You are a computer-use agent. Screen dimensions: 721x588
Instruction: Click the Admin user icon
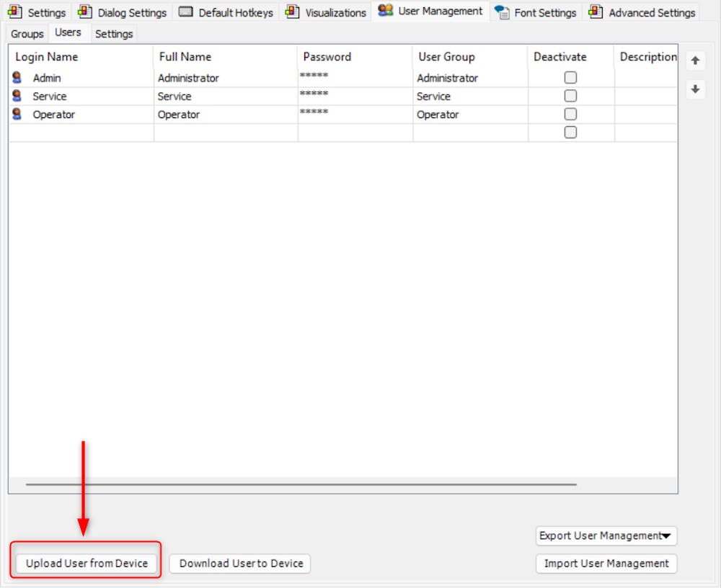click(x=16, y=78)
